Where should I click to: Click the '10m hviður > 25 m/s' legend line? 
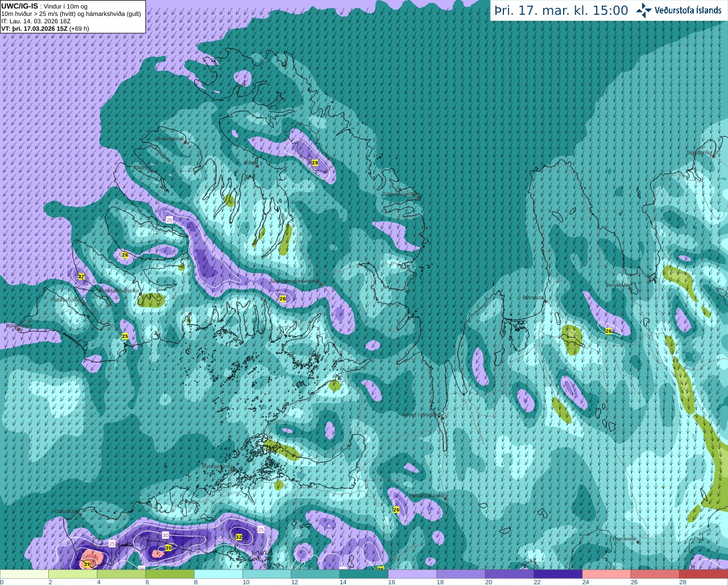pyautogui.click(x=71, y=14)
